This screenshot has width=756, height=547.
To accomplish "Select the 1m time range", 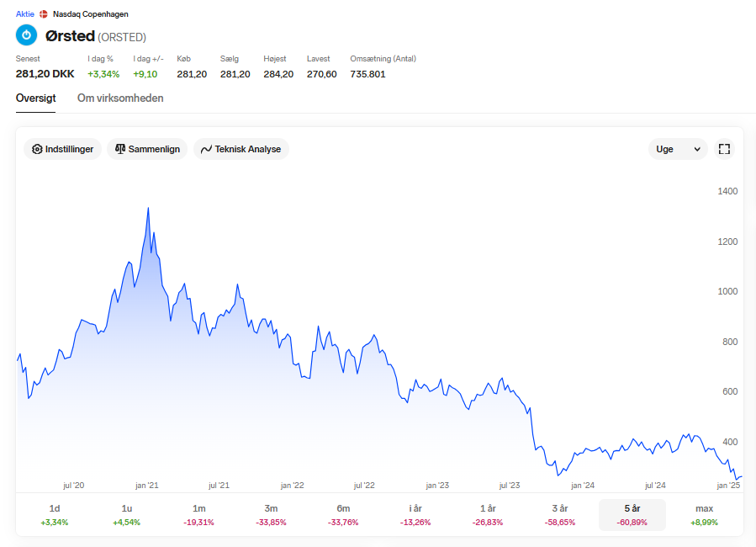I will pos(199,515).
